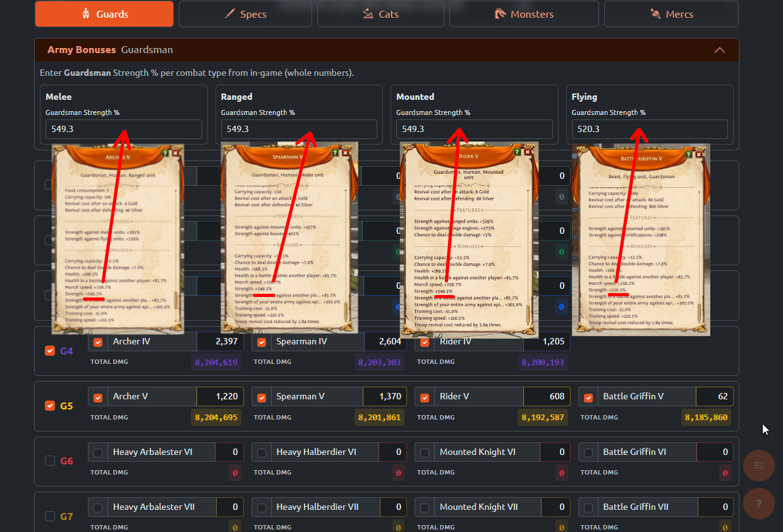Edit the Battle Griffin V troop count
The height and width of the screenshot is (532, 783).
point(715,397)
